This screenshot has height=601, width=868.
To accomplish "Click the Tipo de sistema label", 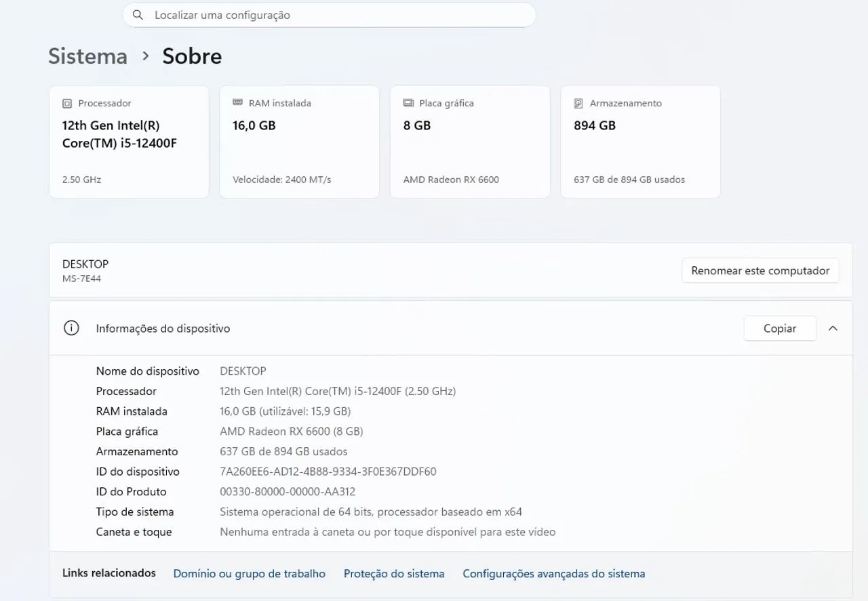I will point(135,512).
